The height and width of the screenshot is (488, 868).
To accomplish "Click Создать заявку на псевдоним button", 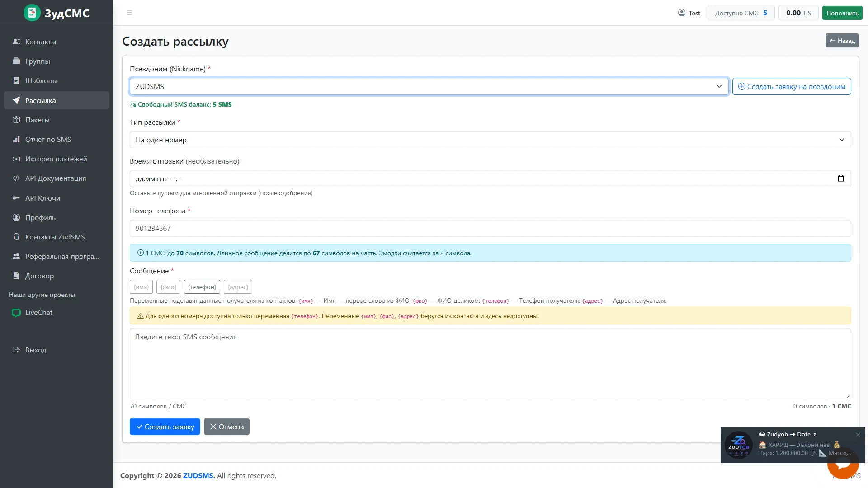I will click(792, 86).
